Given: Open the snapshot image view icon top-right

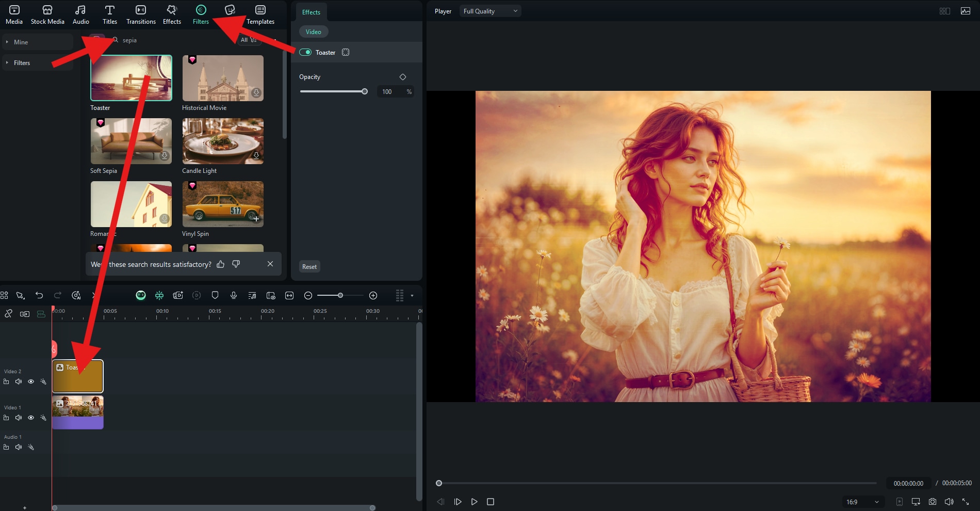Looking at the screenshot, I should [x=966, y=11].
